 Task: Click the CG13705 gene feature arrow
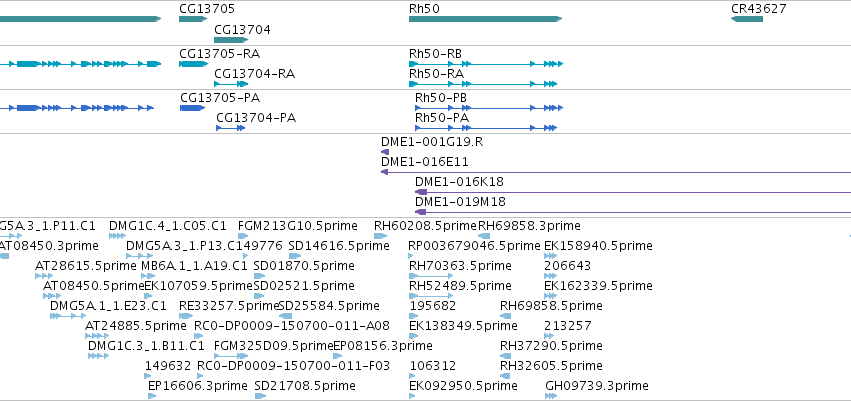point(193,19)
